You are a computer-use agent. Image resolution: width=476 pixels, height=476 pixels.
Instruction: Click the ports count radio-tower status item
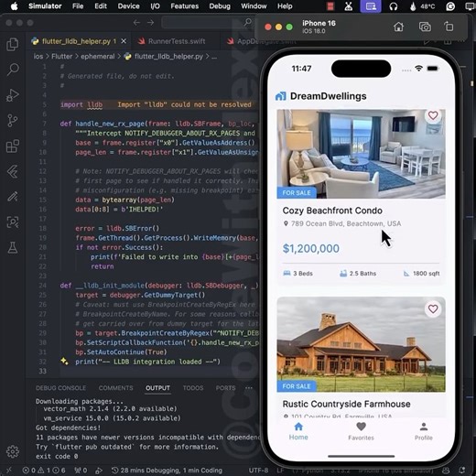(81, 471)
